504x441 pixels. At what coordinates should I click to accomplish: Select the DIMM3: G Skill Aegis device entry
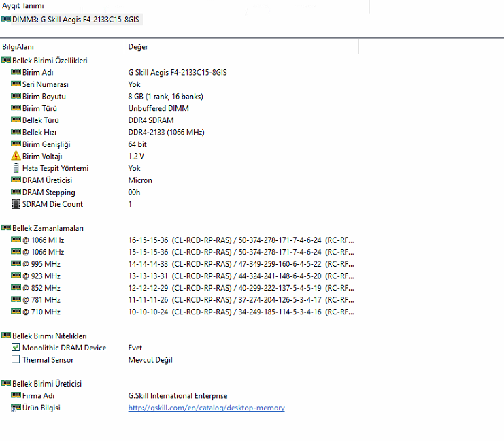coord(75,20)
